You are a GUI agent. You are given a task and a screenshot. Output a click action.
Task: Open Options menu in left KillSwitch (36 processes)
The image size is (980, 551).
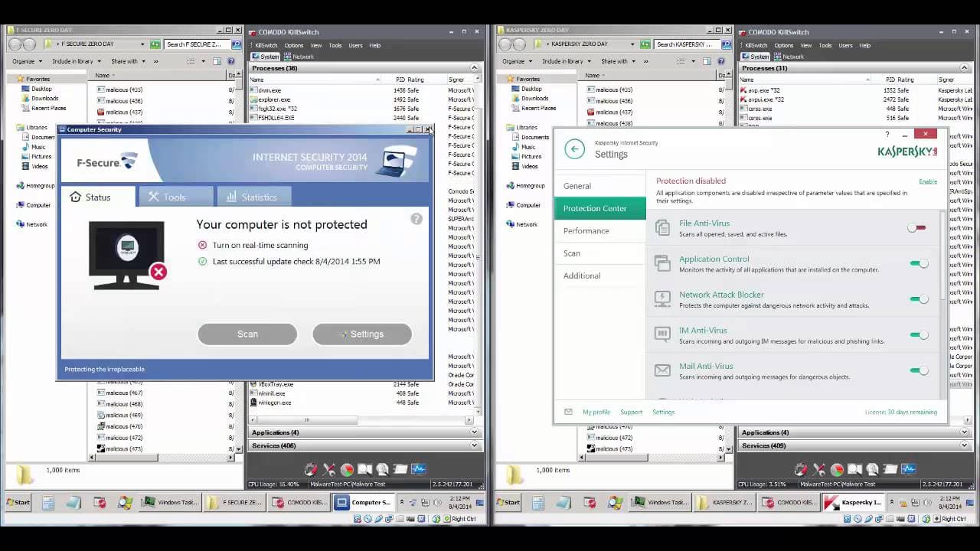pos(294,45)
